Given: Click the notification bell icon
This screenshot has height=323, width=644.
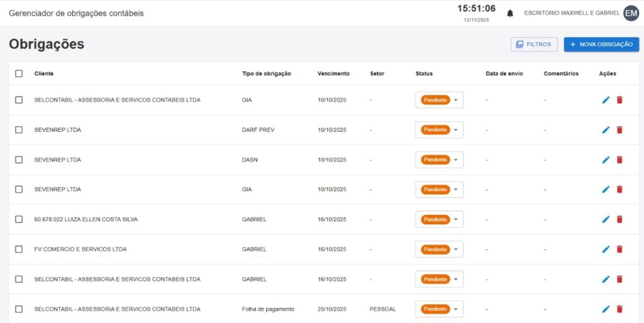Looking at the screenshot, I should pos(510,13).
